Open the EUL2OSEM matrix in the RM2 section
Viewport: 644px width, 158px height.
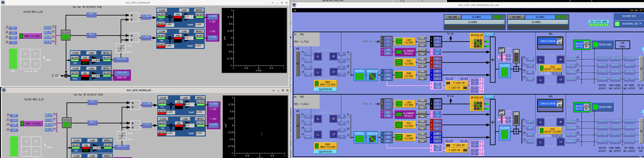504,133
